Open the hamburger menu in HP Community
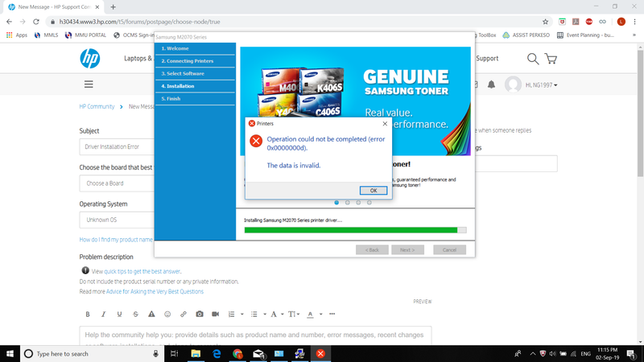The height and width of the screenshot is (362, 644). coord(89,84)
